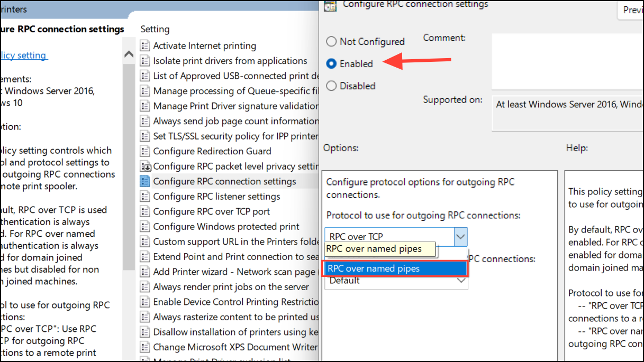Click the 'Configure Redirection Guard' row text
This screenshot has height=362, width=644.
(212, 151)
